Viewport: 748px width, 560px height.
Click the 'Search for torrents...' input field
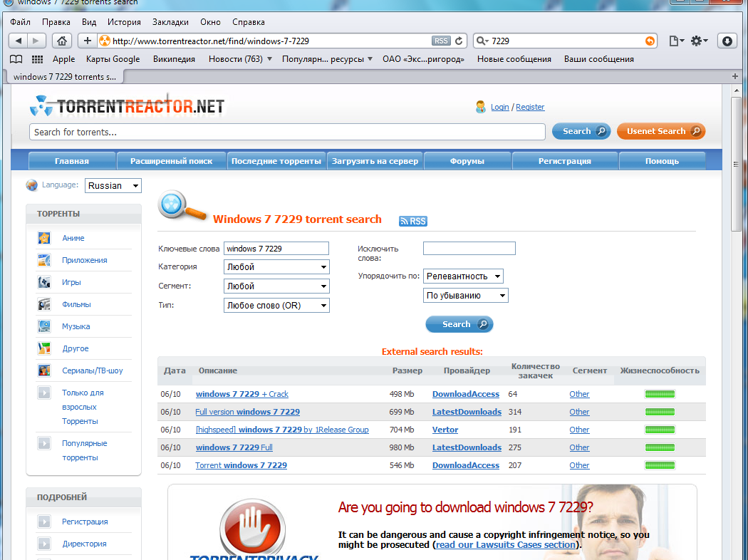coord(287,132)
